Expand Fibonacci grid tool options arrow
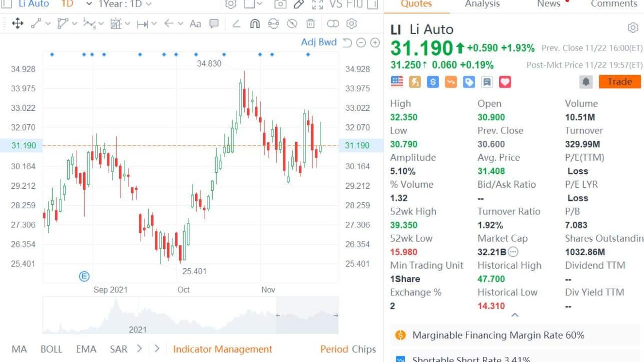644x362 pixels. coord(127,24)
